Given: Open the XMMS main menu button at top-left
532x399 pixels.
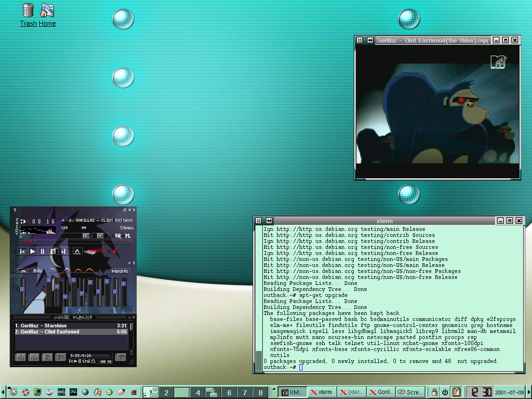Looking at the screenshot, I should (x=15, y=210).
